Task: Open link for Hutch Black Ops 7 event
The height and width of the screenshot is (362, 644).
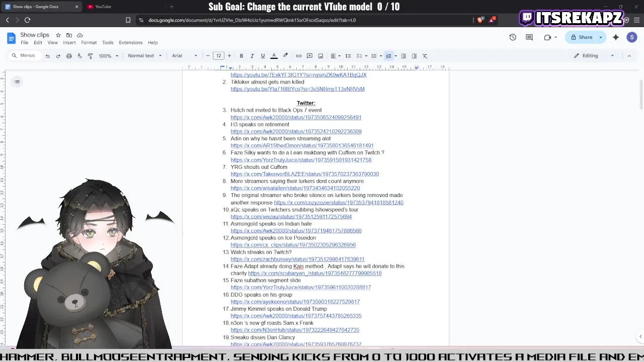Action: tap(296, 118)
